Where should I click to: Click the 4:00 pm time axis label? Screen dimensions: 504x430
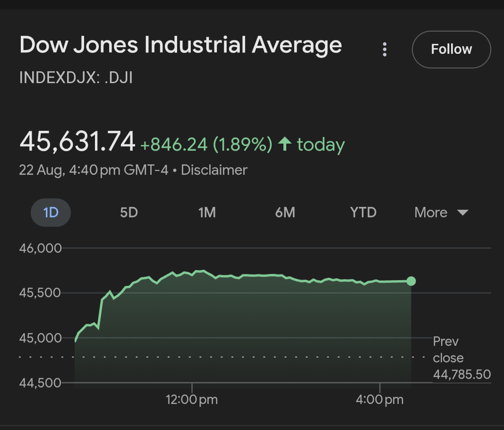pos(380,400)
